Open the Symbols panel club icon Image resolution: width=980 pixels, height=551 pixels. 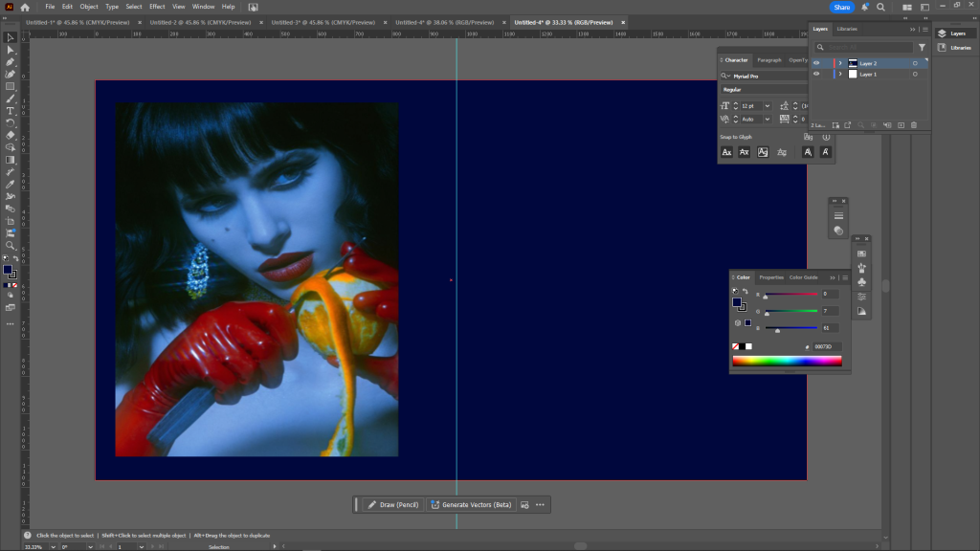pos(862,282)
